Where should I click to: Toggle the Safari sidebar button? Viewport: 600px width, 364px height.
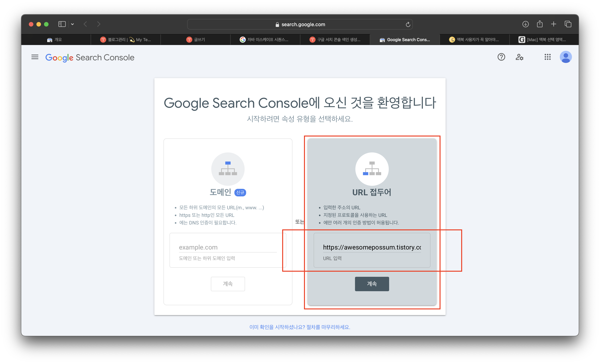click(x=62, y=24)
